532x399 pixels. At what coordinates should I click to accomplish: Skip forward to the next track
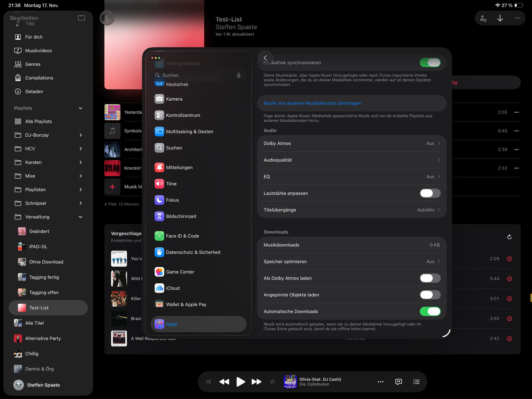click(x=256, y=382)
